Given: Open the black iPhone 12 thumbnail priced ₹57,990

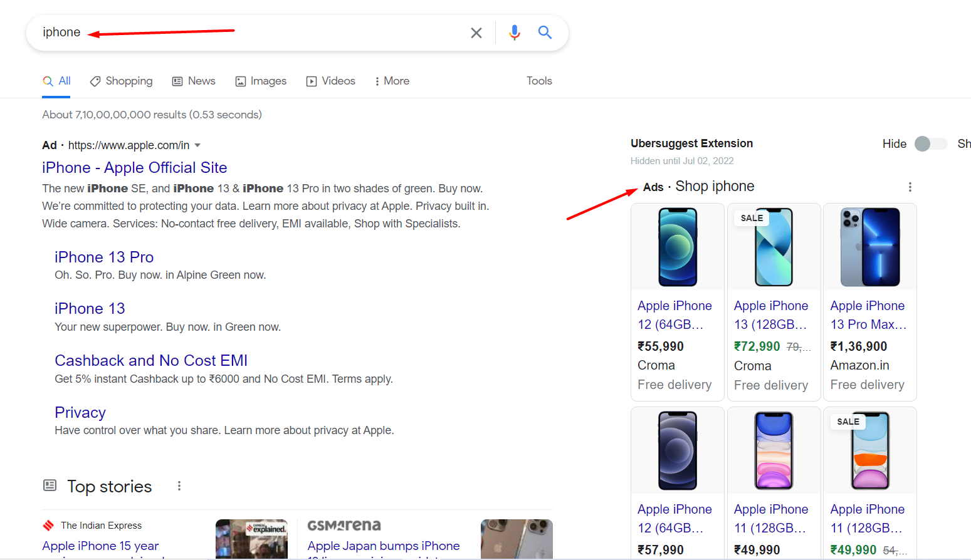Looking at the screenshot, I should click(x=678, y=451).
